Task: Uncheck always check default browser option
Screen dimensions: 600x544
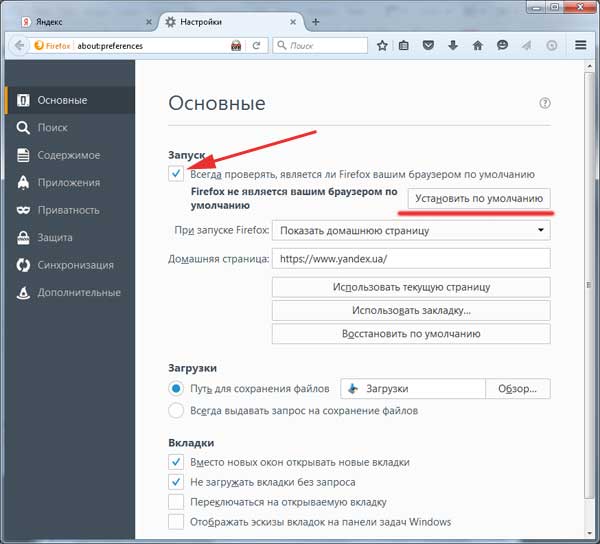Action: pos(177,173)
